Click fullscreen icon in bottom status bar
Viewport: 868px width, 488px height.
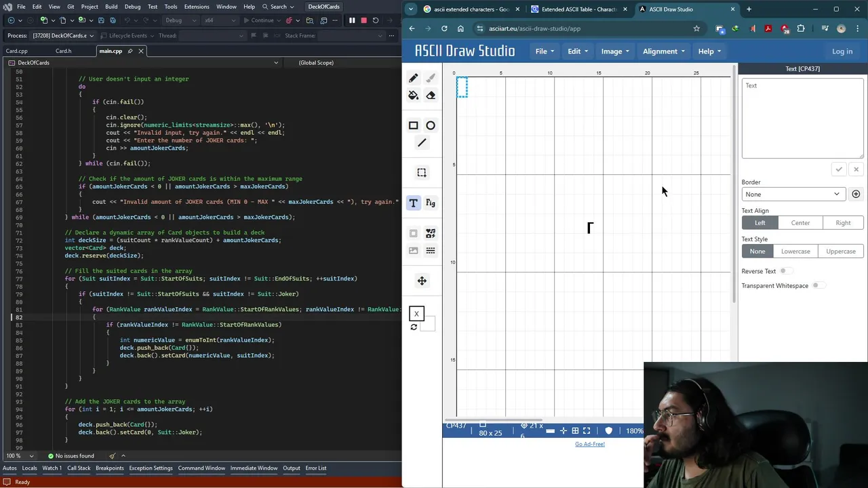click(x=587, y=431)
